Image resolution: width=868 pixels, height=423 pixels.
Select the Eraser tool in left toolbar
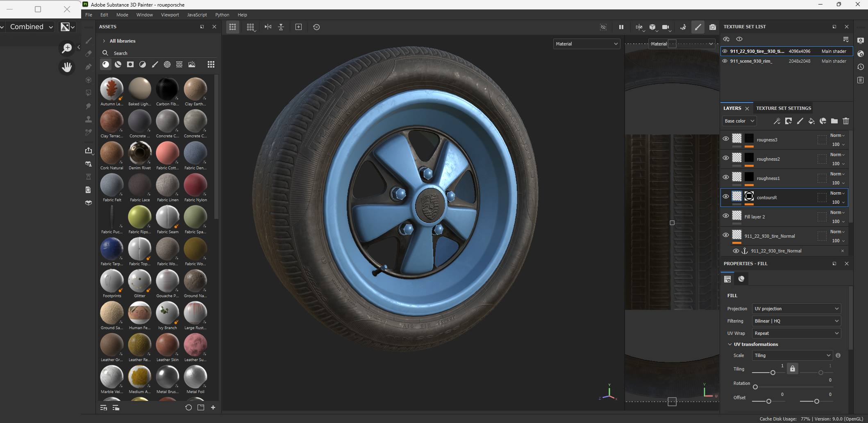pos(89,54)
